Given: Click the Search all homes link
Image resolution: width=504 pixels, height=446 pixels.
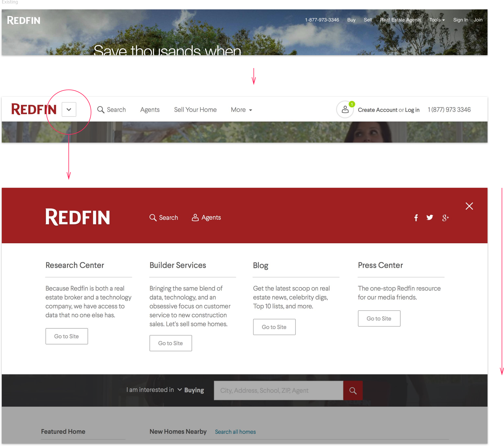Looking at the screenshot, I should (235, 432).
